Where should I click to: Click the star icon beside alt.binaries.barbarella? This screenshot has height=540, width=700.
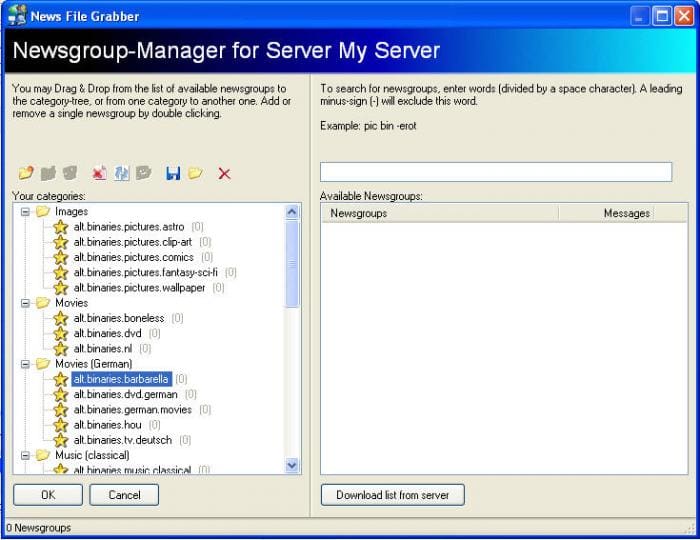click(60, 379)
